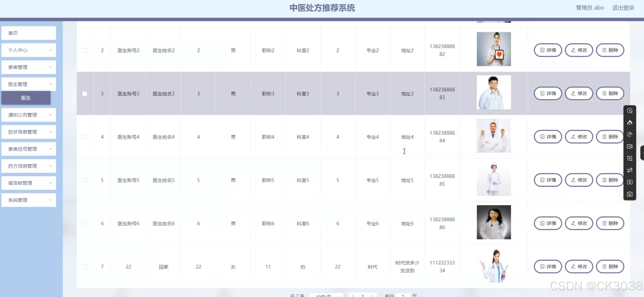The width and height of the screenshot is (644, 297).
Task: Click the swap arrows icon in floating toolbar
Action: tap(629, 170)
